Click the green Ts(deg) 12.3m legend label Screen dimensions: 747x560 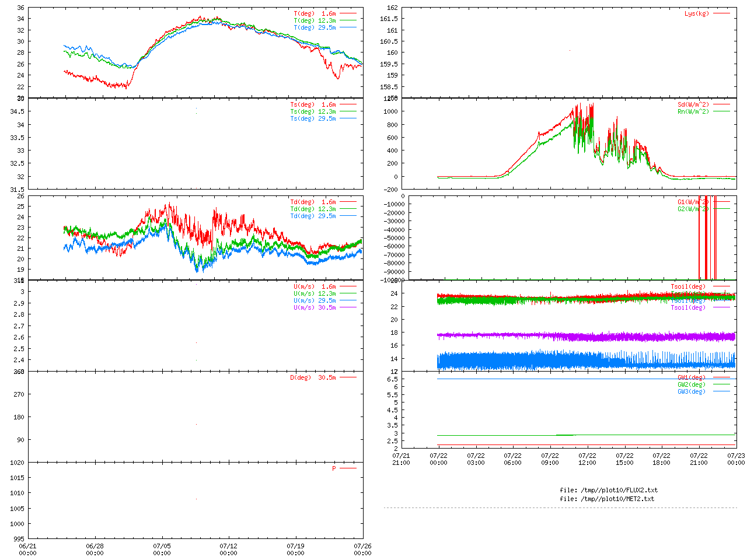click(313, 111)
